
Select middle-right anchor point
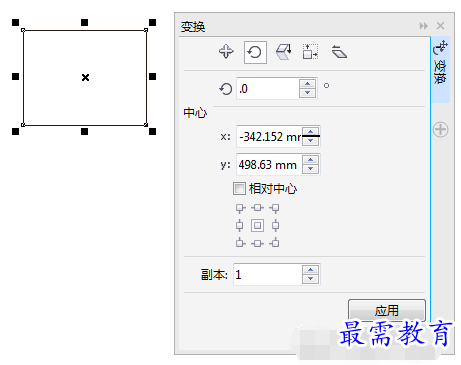pyautogui.click(x=275, y=226)
